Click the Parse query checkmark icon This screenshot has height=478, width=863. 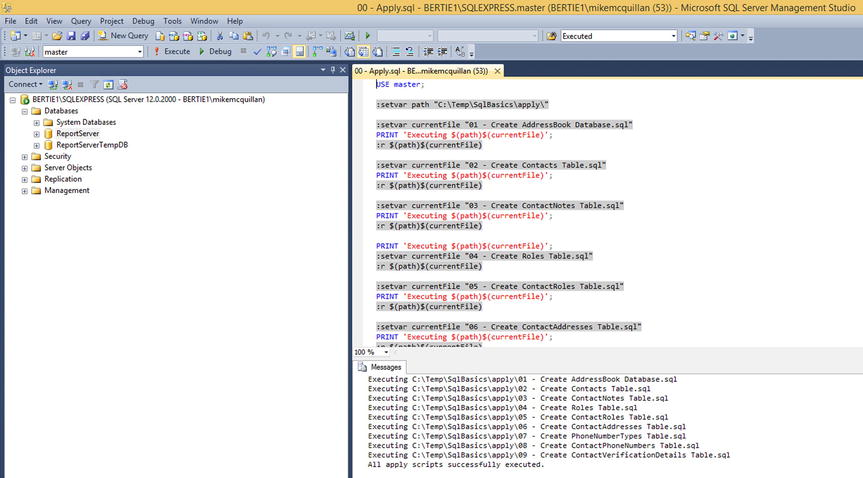coord(258,51)
